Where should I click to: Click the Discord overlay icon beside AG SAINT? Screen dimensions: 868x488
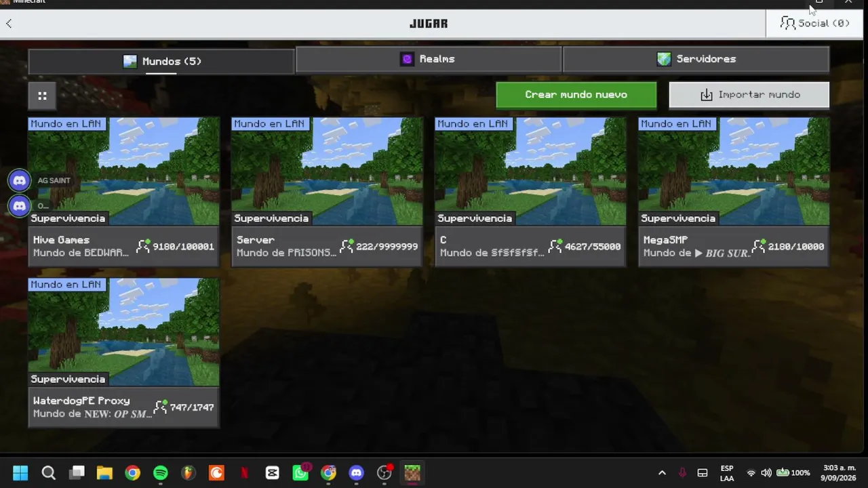[20, 180]
